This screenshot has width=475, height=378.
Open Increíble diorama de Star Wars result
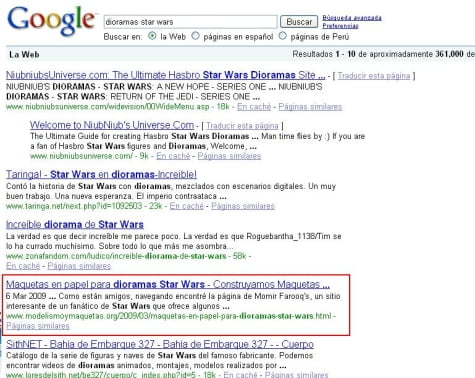[75, 224]
